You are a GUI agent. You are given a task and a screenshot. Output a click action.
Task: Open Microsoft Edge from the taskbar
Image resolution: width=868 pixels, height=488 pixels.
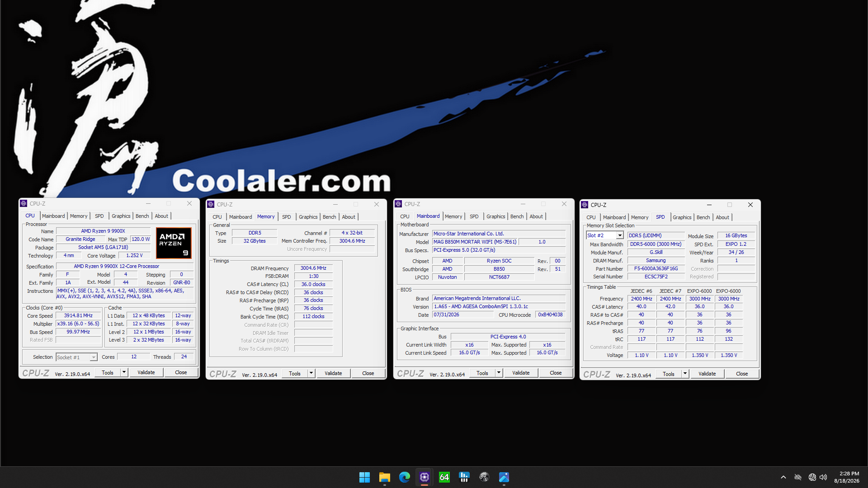[x=404, y=477]
